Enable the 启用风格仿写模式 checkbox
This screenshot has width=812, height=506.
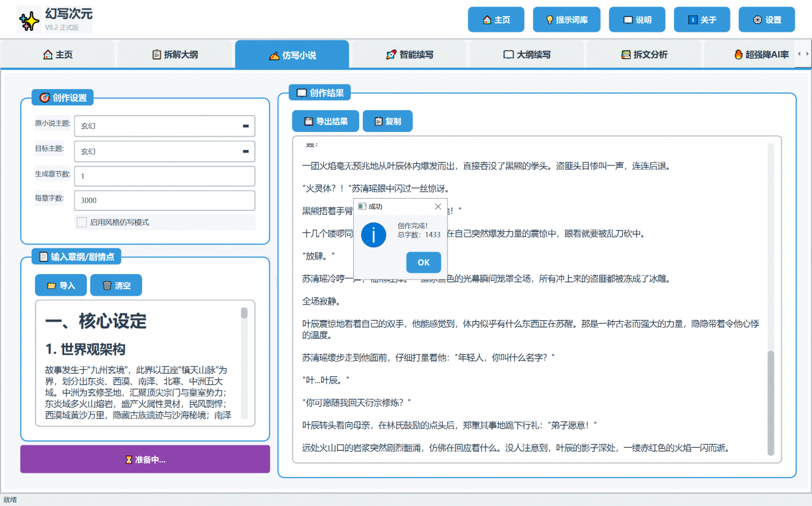(82, 222)
